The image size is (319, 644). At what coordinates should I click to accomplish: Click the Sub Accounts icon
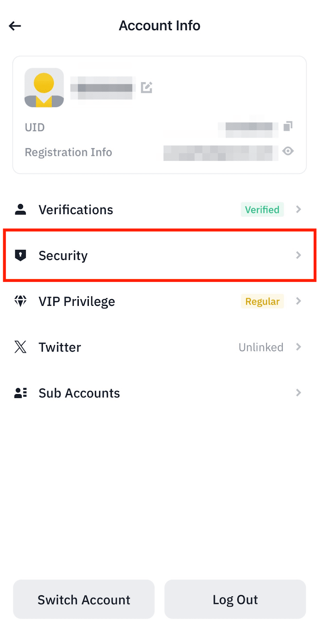pos(21,393)
